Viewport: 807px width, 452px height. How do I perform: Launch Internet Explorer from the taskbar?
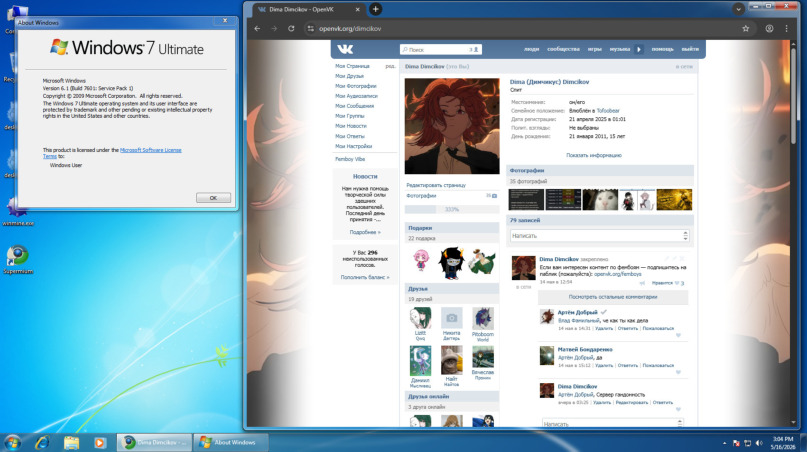pos(42,442)
